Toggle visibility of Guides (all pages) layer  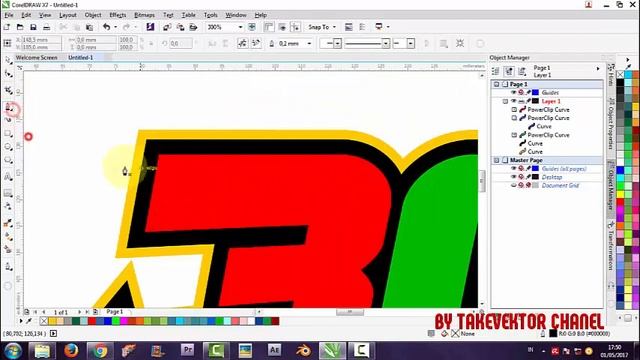coord(514,169)
